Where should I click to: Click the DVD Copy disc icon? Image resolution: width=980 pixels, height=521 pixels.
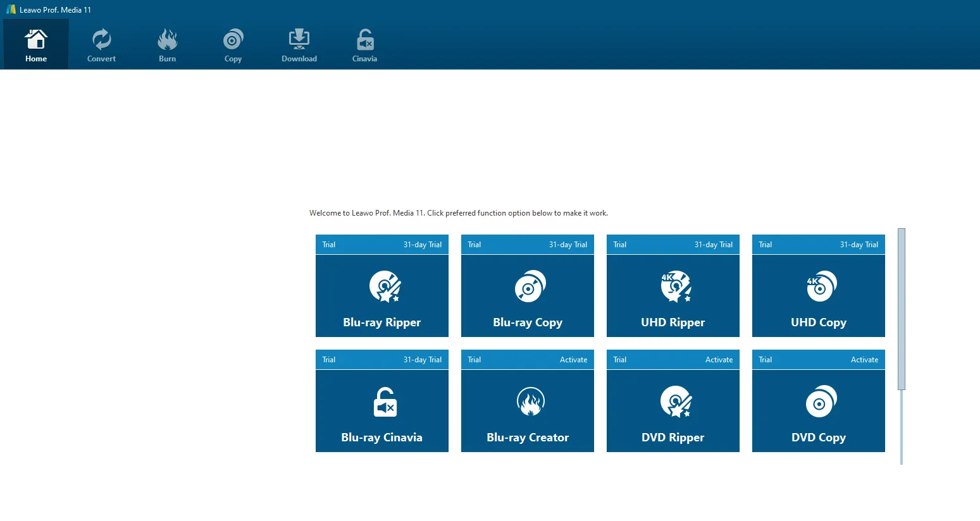[821, 401]
